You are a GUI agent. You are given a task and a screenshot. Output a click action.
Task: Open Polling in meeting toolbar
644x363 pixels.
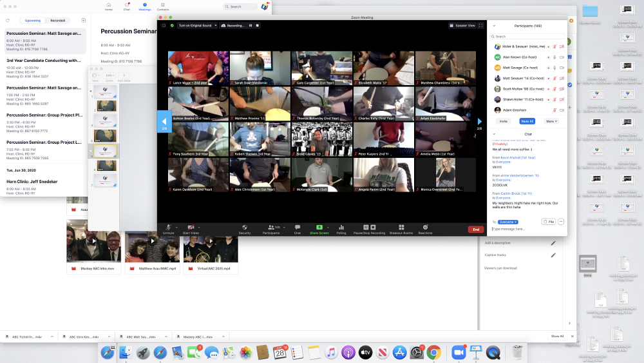point(341,229)
